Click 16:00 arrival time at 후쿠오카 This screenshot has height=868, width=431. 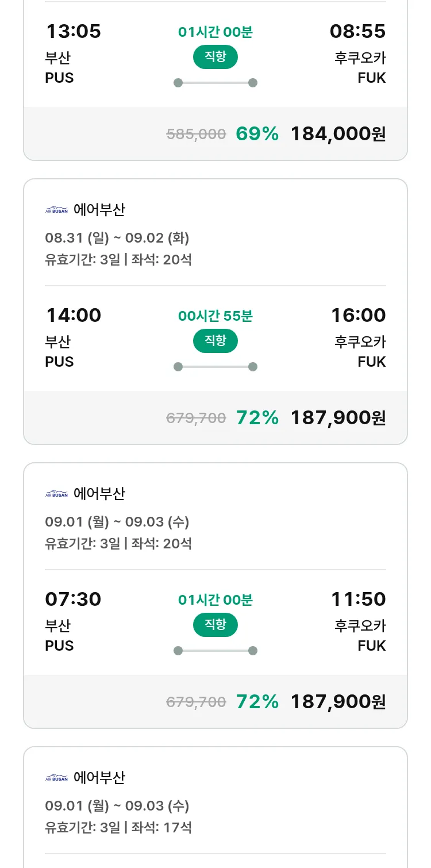pos(358,315)
